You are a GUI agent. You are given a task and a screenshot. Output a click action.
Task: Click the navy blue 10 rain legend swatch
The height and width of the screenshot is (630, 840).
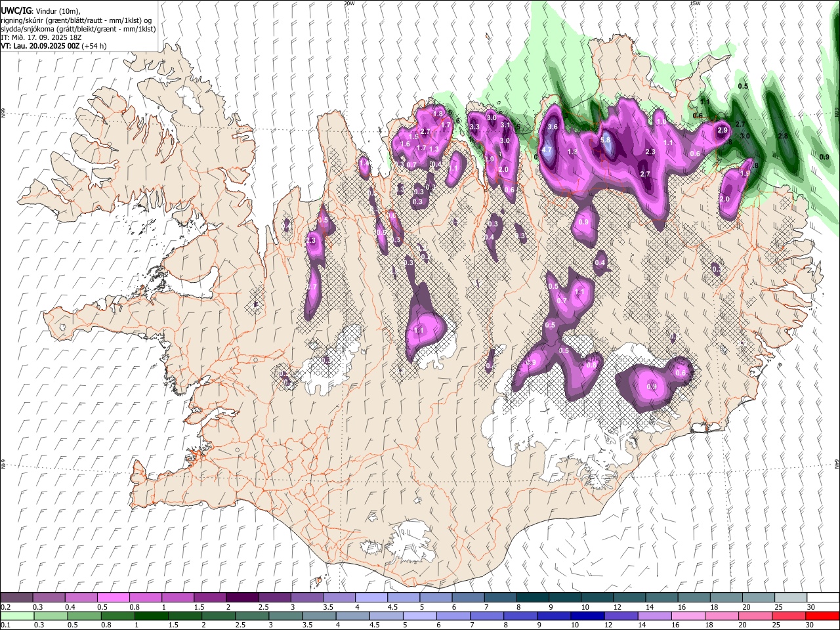pyautogui.click(x=588, y=616)
